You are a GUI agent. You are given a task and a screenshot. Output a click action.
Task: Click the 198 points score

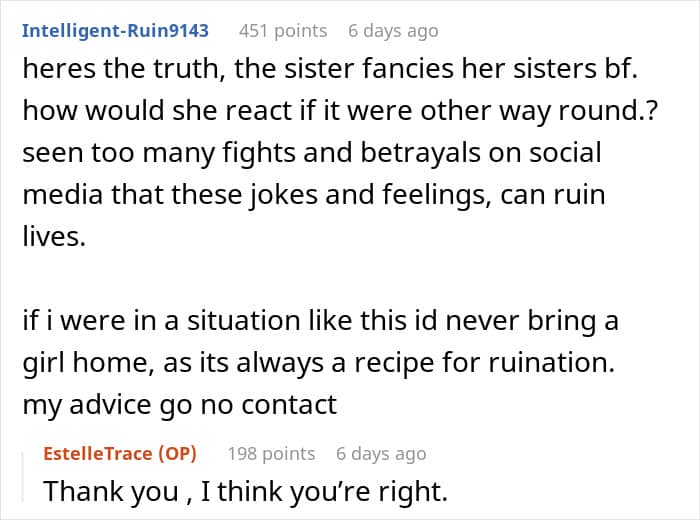pyautogui.click(x=271, y=454)
